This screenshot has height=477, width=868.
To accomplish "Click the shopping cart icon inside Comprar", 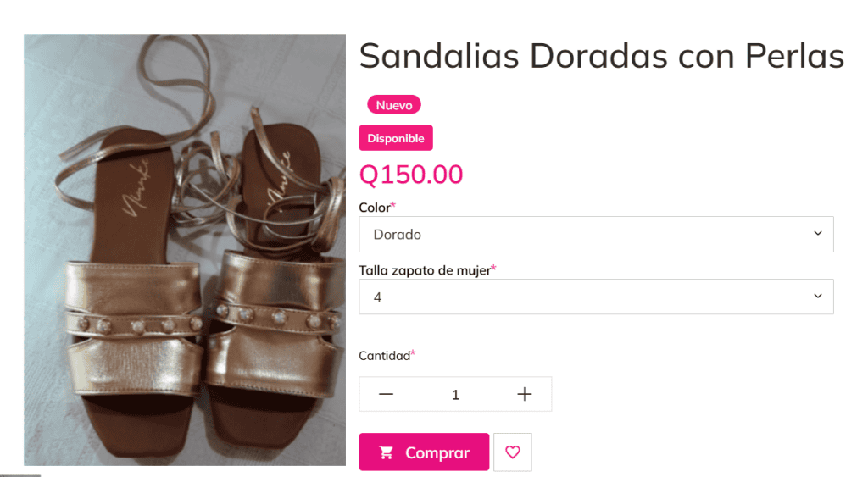I will [x=386, y=452].
